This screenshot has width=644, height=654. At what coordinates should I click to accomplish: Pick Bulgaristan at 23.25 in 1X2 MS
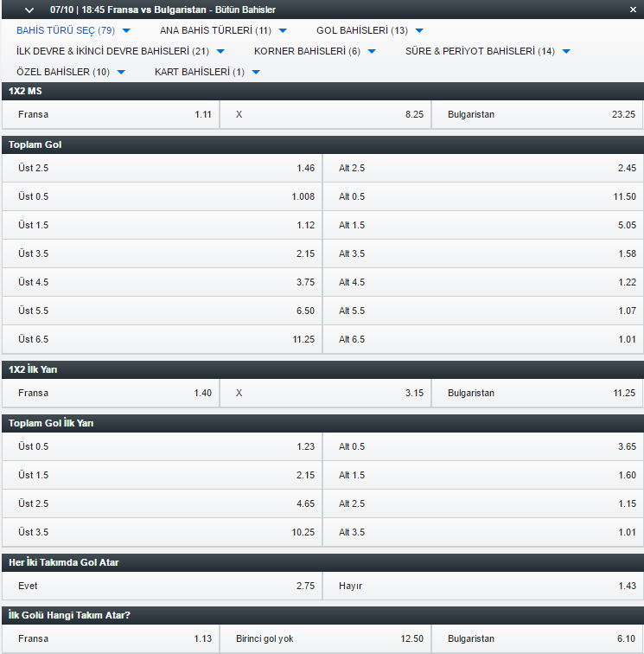coord(537,114)
